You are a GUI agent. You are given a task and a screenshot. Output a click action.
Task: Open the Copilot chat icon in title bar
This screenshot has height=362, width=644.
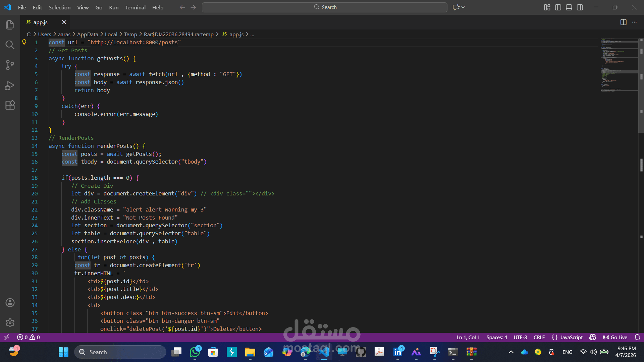tap(456, 7)
